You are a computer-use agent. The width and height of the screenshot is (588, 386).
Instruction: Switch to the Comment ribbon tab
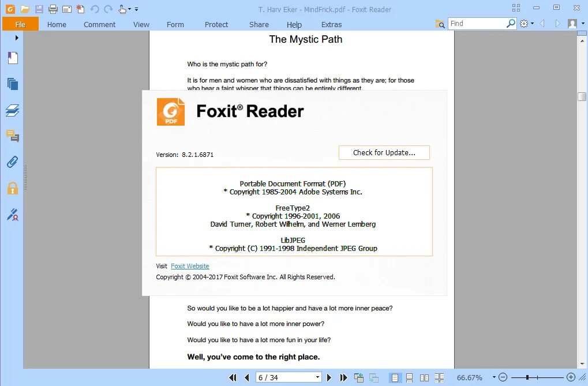(99, 24)
